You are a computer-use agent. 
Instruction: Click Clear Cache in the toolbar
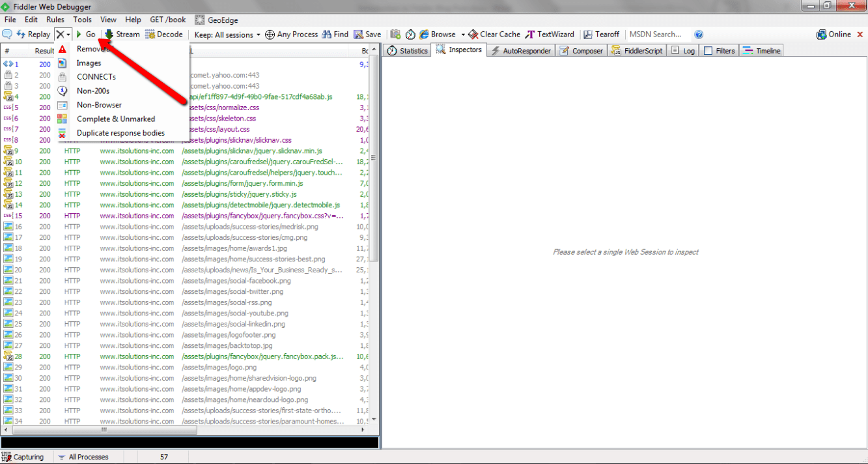(495, 35)
